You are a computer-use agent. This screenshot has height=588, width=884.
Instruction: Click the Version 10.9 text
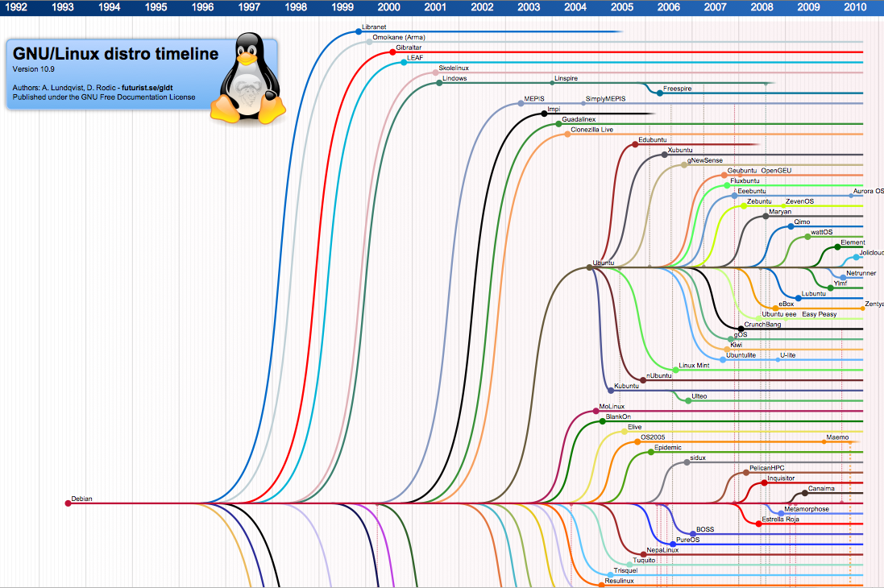click(x=34, y=69)
